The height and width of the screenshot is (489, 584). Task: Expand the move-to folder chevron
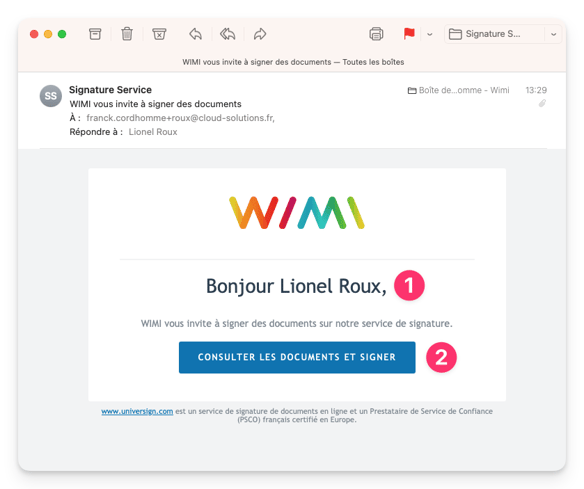[553, 34]
